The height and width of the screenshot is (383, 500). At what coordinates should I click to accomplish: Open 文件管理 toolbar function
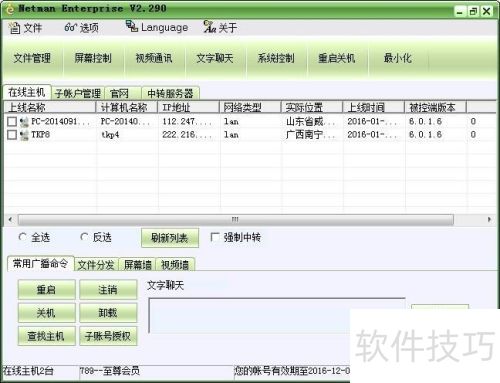(x=32, y=58)
